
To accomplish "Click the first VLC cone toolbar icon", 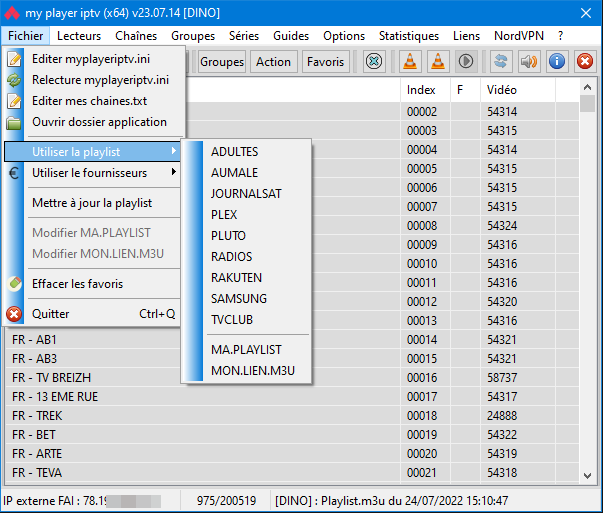I will tap(410, 62).
